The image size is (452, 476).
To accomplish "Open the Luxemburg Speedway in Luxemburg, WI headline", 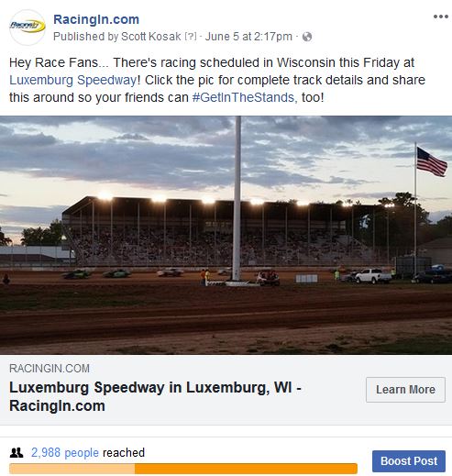I will (155, 396).
